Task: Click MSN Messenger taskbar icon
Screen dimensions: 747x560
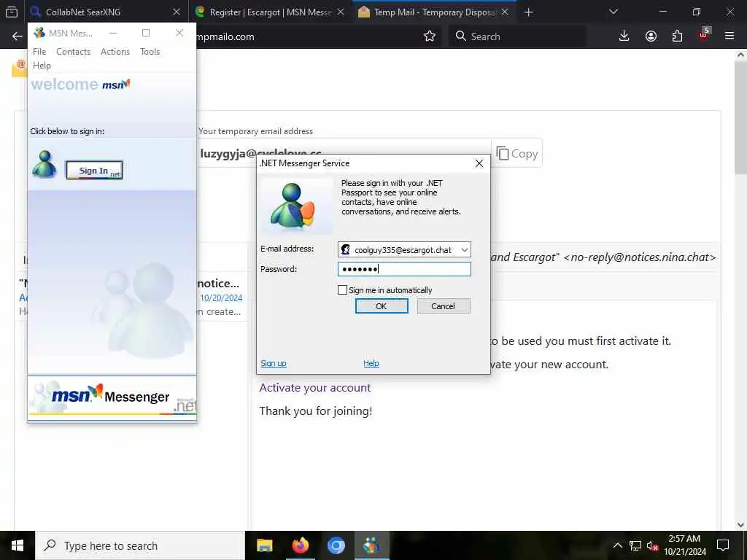Action: pos(371,545)
